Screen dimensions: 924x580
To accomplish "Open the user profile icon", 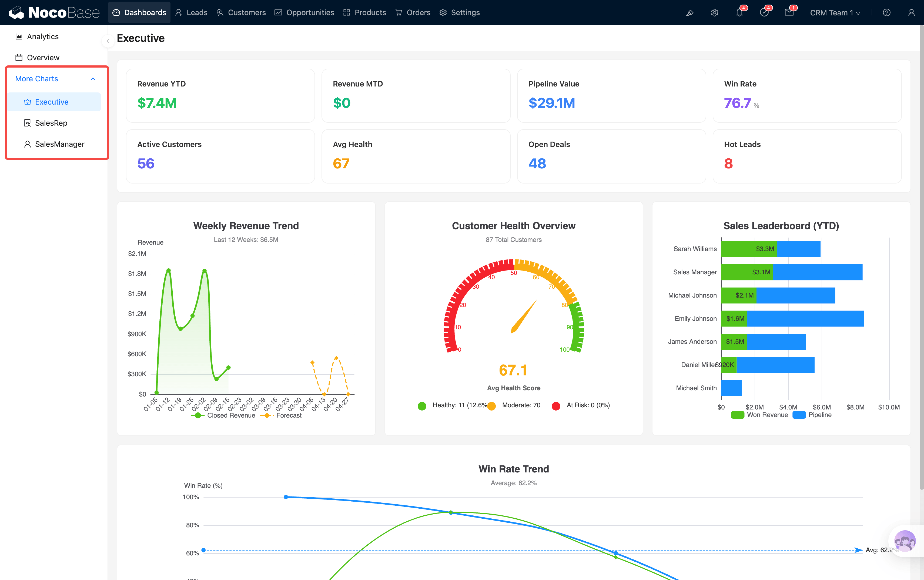I will 911,13.
